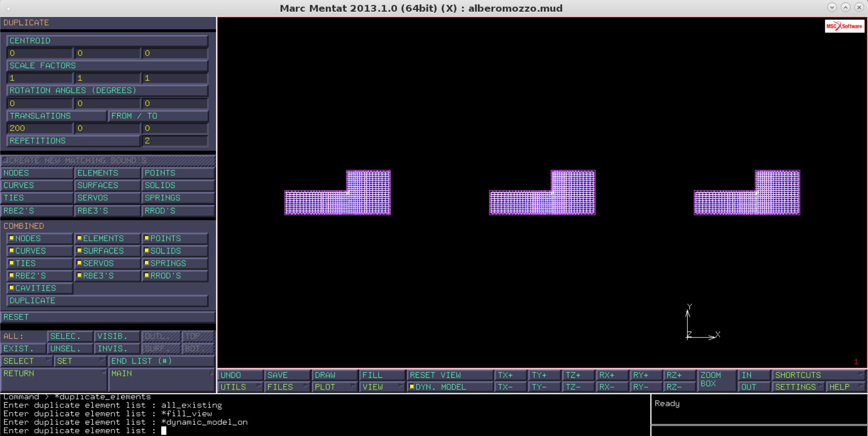Viewport: 868px width, 436px height.
Task: Toggle combined SPRINGS checkbox
Action: pos(175,263)
